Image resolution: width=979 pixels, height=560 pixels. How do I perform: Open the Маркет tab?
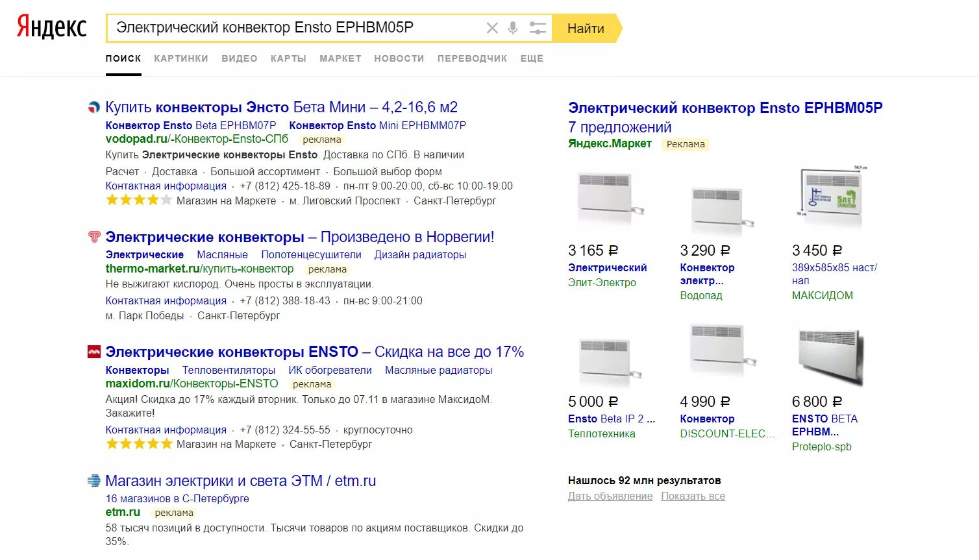point(340,58)
